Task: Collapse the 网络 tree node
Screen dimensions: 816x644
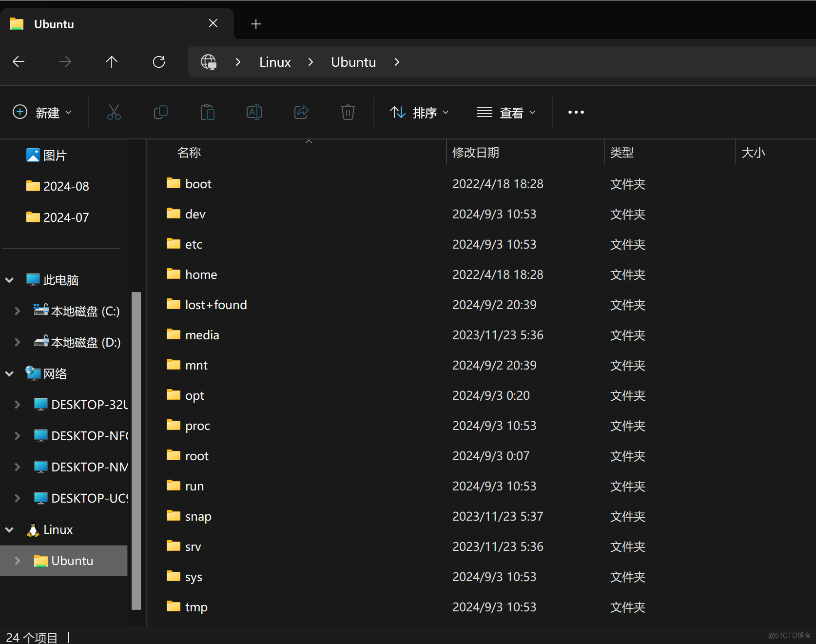Action: 9,373
